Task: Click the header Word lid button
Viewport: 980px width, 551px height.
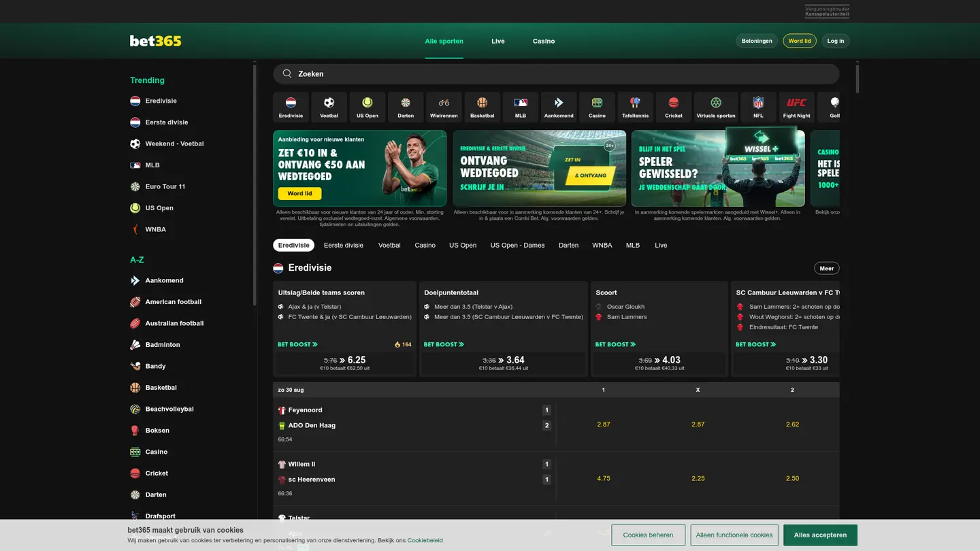Action: tap(800, 41)
